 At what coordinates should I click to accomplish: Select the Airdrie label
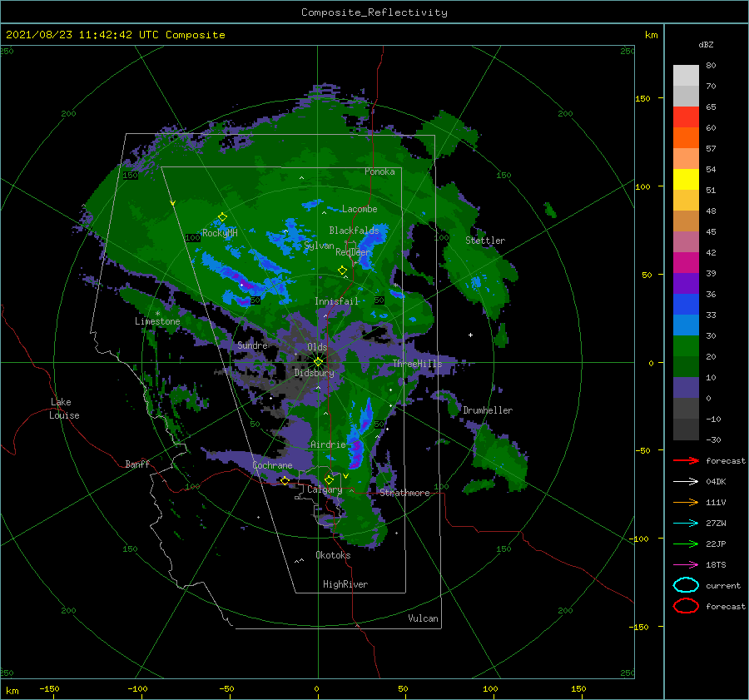click(x=328, y=444)
